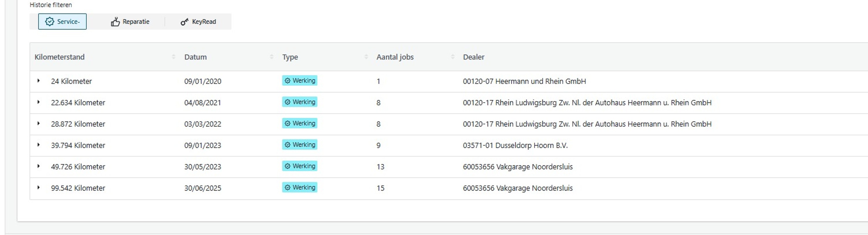
Task: Sort by Kilometerstand column arrows
Action: pos(173,57)
